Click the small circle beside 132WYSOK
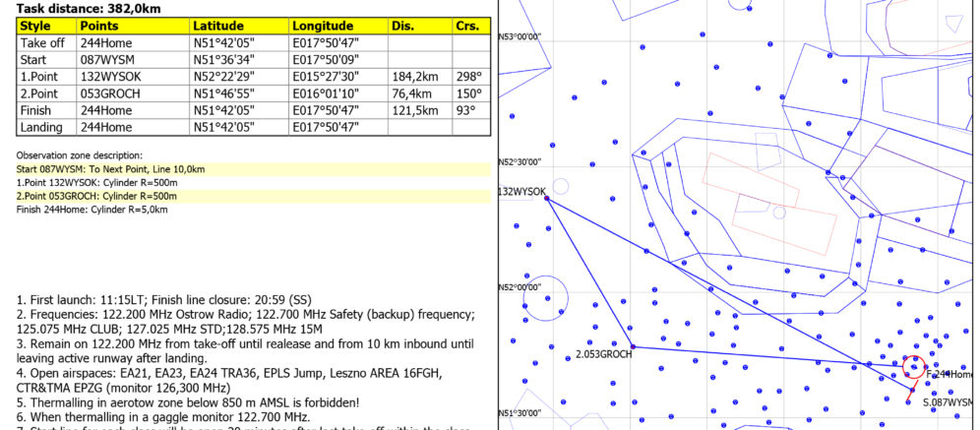980x430 pixels. (561, 185)
